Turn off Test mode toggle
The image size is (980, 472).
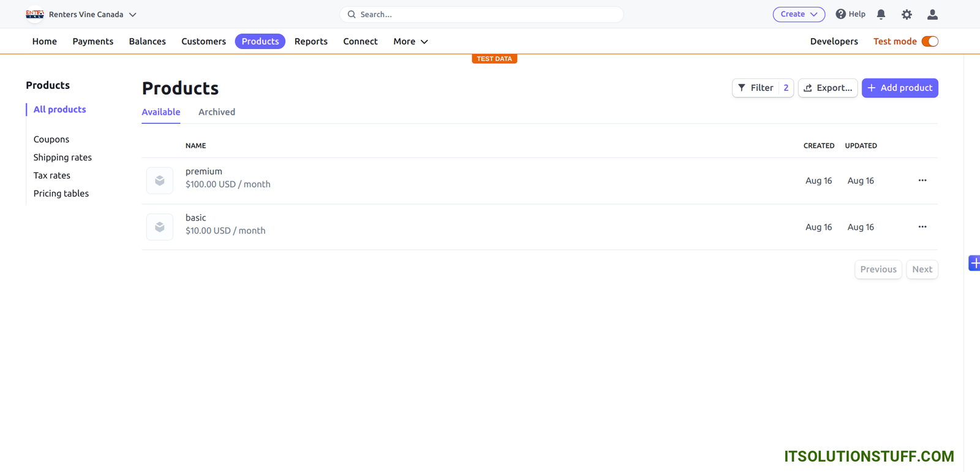929,42
